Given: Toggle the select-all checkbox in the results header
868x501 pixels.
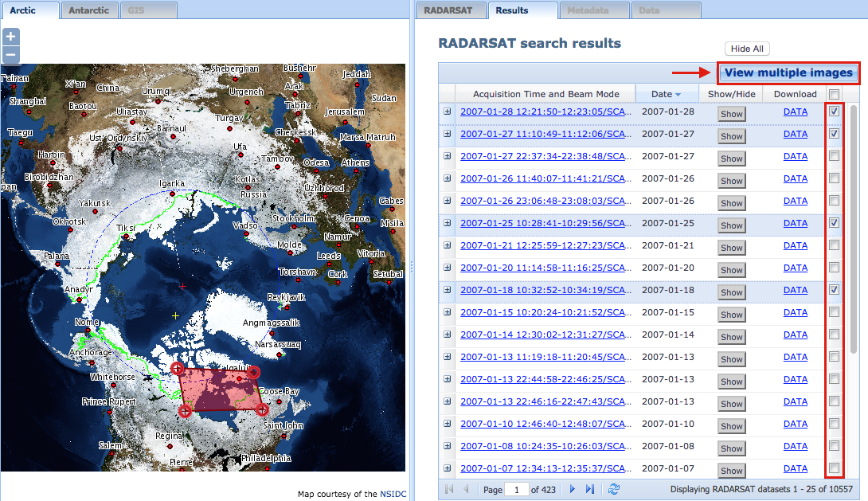Looking at the screenshot, I should coord(834,93).
